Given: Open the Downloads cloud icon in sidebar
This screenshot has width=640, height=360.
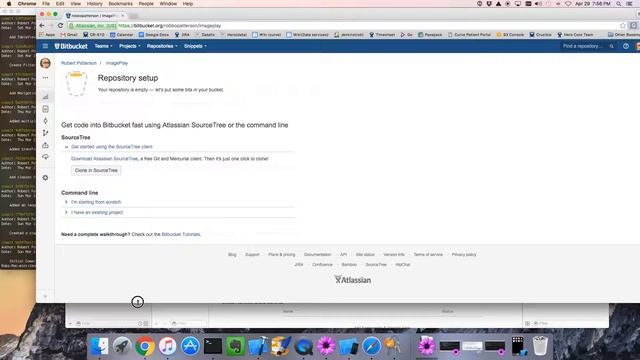Looking at the screenshot, I should 45,157.
